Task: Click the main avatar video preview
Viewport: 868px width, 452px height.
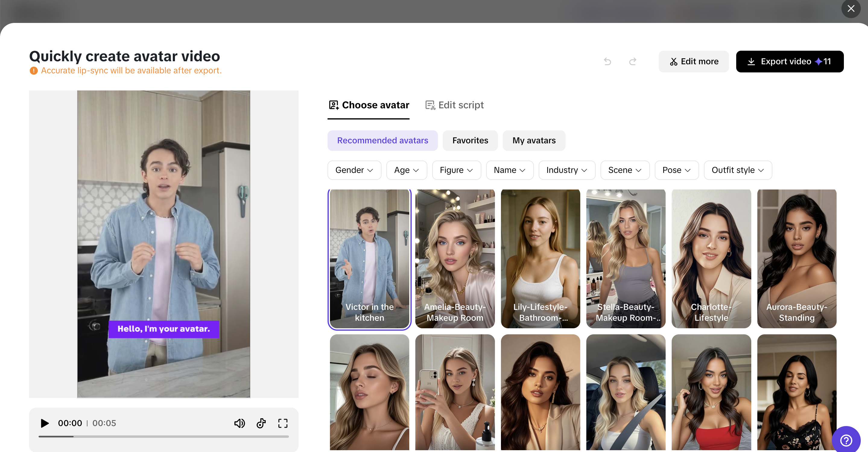Action: (164, 244)
